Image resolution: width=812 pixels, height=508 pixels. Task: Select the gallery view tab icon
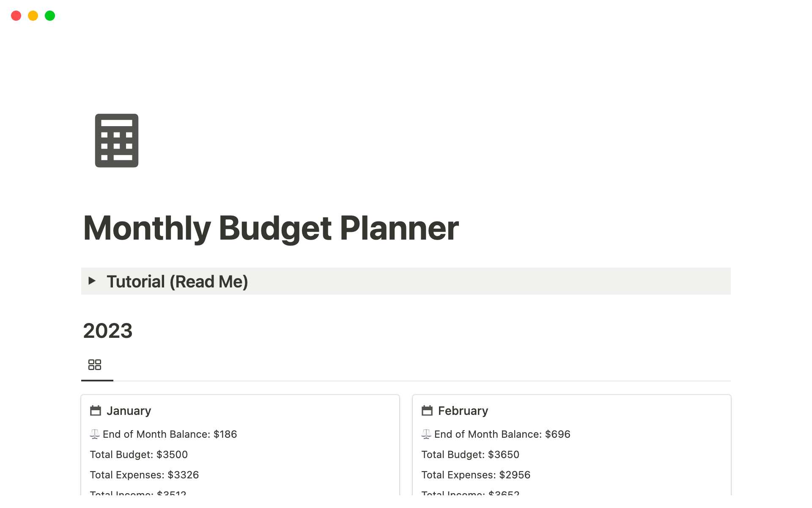(95, 364)
